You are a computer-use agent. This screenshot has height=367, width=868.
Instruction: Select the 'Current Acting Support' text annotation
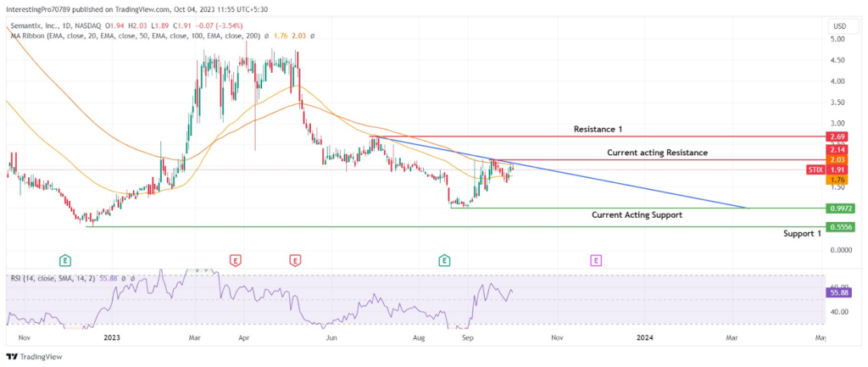(637, 214)
